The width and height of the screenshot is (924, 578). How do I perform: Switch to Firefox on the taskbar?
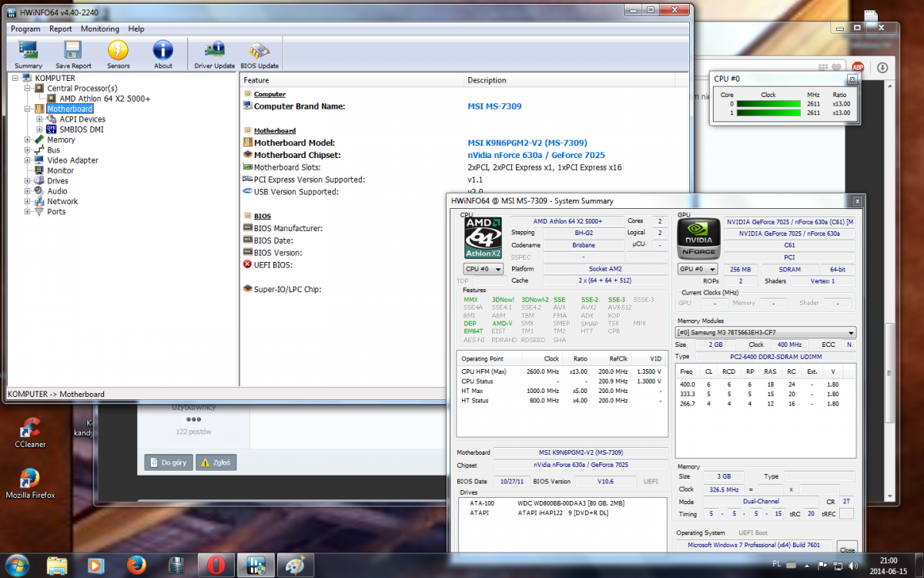click(136, 565)
